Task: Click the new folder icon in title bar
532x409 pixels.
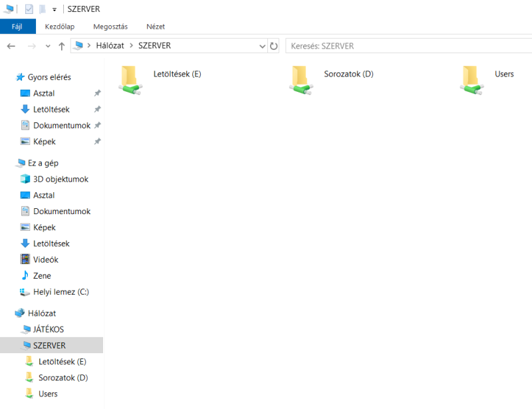Action: (42, 9)
